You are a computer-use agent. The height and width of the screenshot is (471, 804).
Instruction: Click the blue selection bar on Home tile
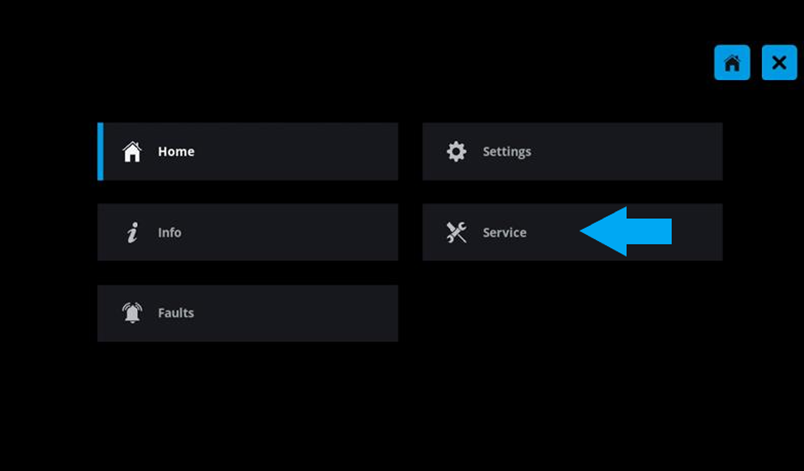pyautogui.click(x=100, y=152)
